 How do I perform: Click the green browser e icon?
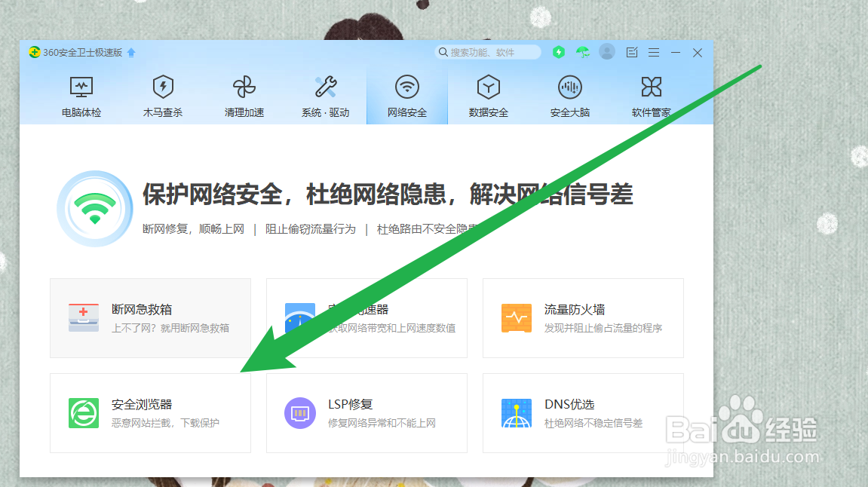[84, 413]
